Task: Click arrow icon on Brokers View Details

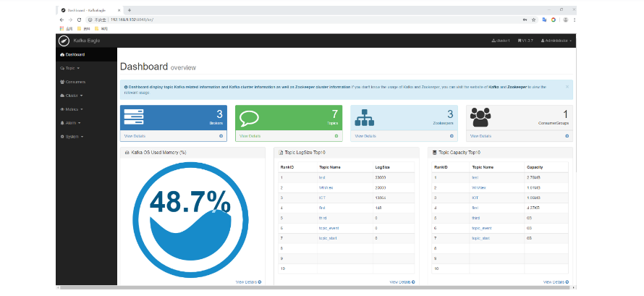Action: click(x=221, y=136)
